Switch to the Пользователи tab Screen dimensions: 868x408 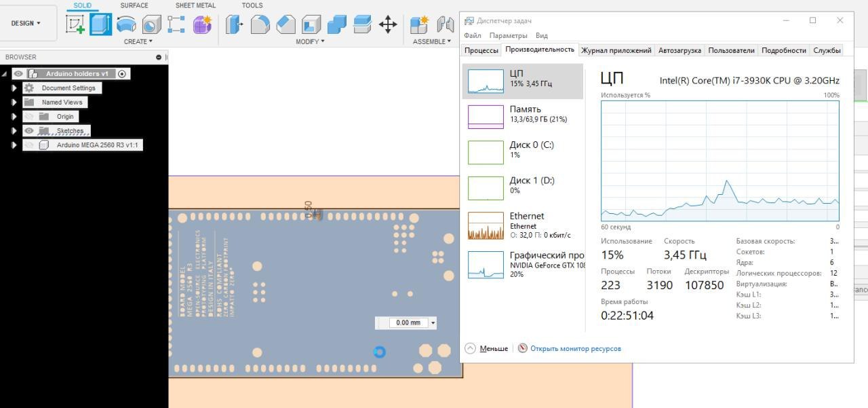tap(731, 50)
